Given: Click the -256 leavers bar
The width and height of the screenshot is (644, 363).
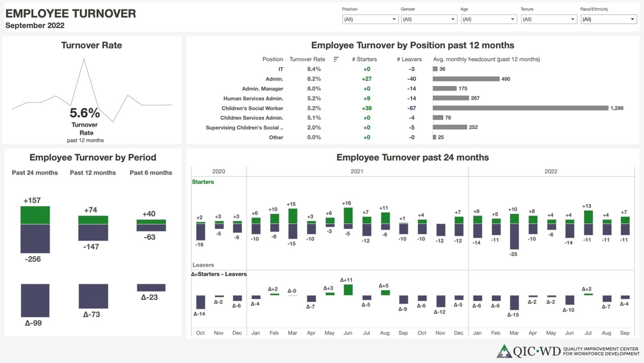Looking at the screenshot, I should (35, 239).
